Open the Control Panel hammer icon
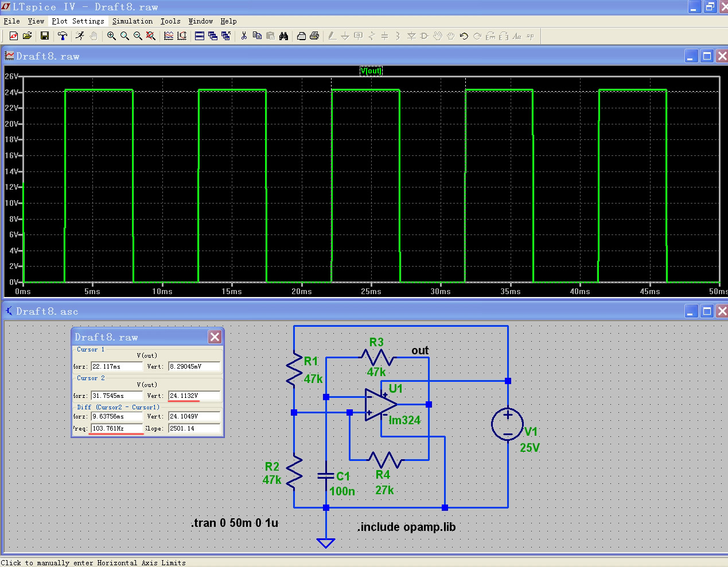This screenshot has width=728, height=567. [x=63, y=36]
